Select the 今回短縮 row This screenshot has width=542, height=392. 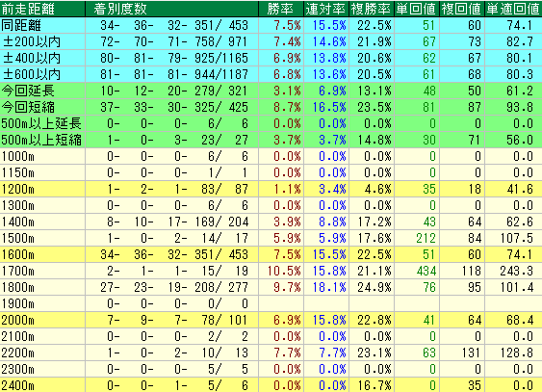pos(271,107)
